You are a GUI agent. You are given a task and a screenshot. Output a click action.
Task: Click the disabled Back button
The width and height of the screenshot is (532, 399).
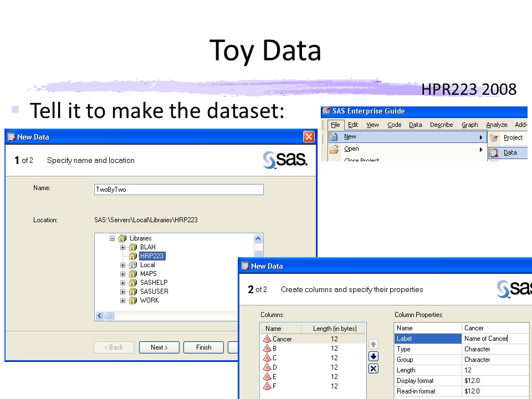click(x=114, y=347)
